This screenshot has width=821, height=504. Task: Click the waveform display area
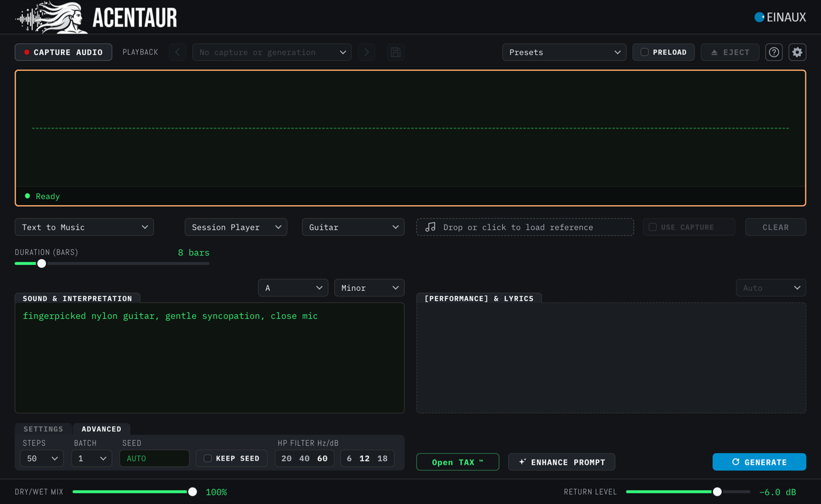pos(410,128)
